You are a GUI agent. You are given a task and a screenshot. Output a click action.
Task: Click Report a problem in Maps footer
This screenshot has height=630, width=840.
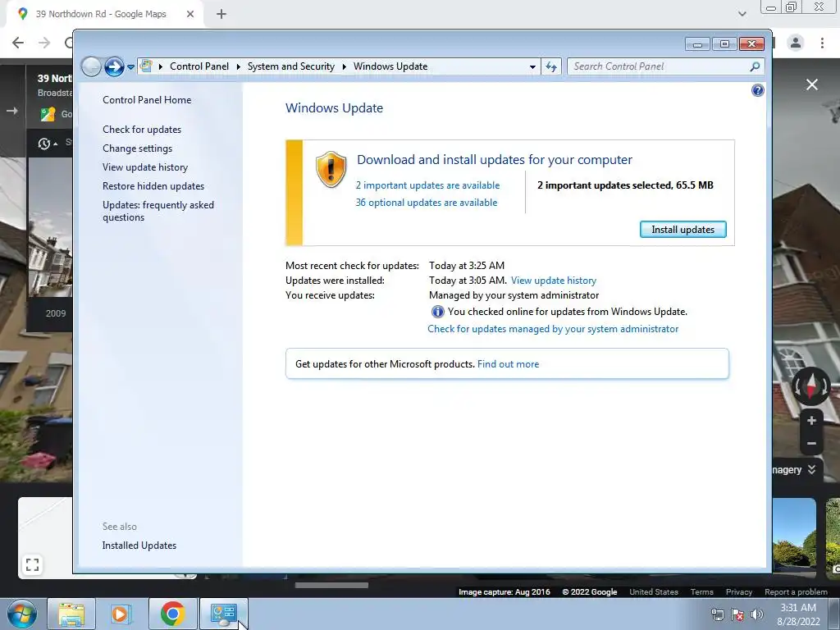coord(796,592)
